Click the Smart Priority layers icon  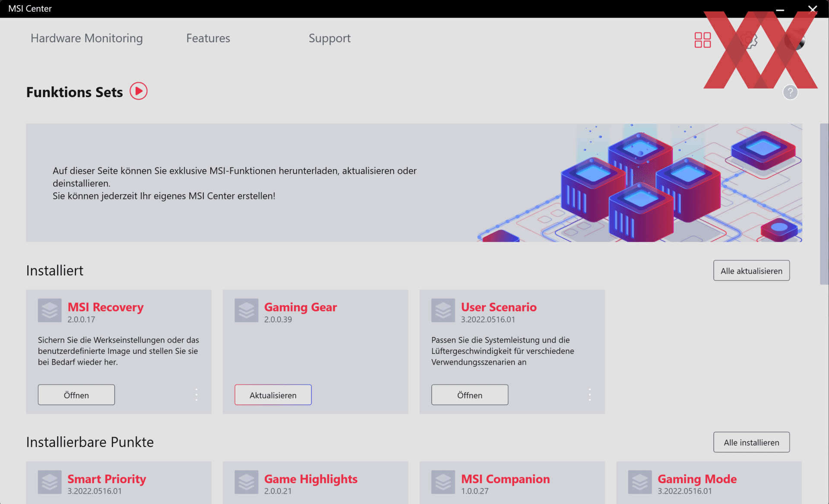pyautogui.click(x=50, y=482)
